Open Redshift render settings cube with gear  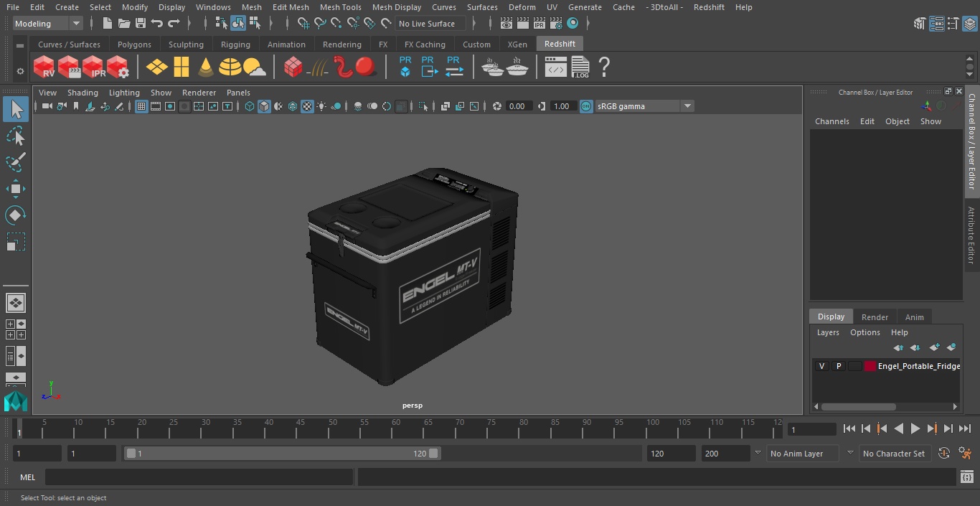118,67
